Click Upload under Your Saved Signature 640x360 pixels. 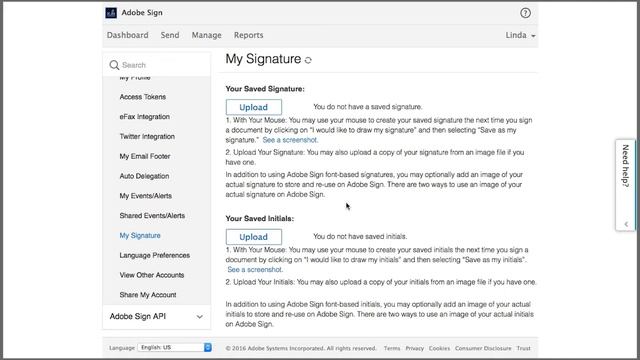point(253,107)
